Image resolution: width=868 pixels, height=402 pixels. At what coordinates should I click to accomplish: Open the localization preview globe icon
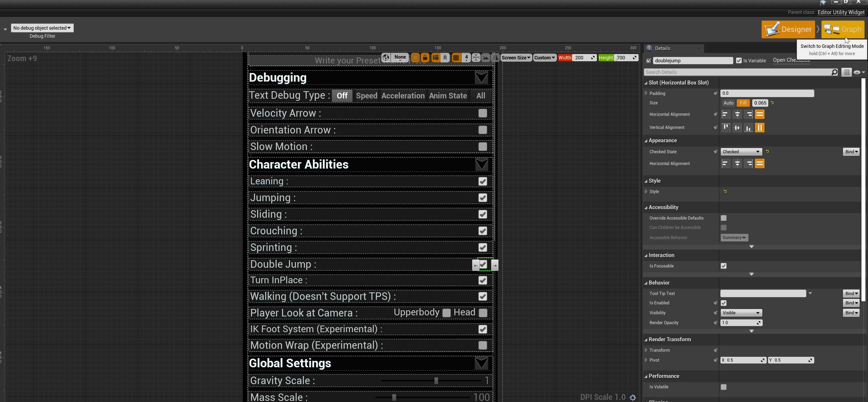[386, 58]
